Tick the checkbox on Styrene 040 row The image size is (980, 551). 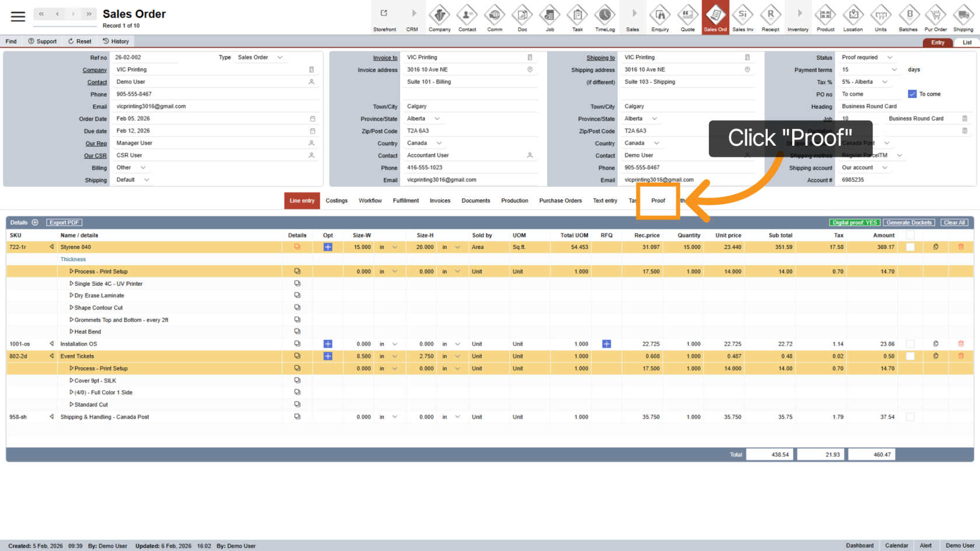pyautogui.click(x=910, y=247)
